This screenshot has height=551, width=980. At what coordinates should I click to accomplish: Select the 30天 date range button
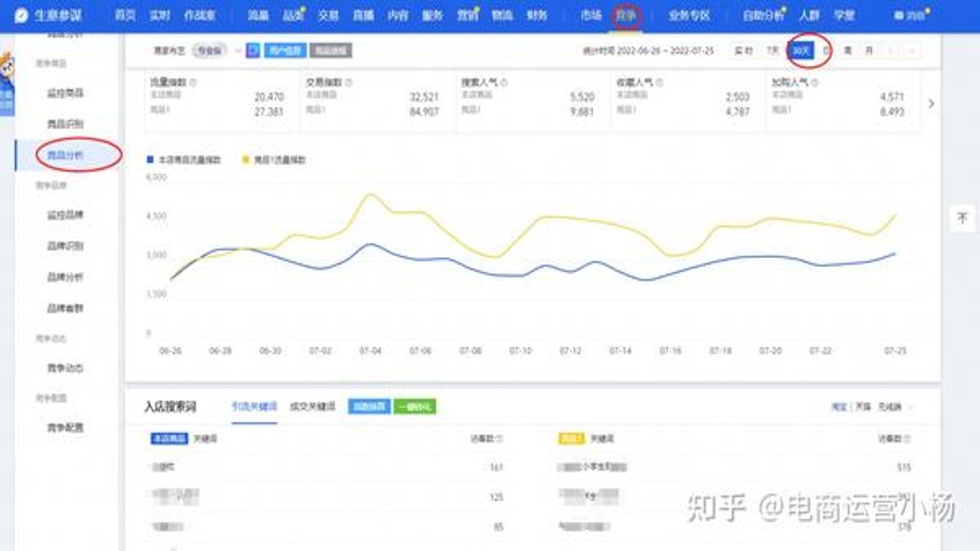click(x=801, y=51)
